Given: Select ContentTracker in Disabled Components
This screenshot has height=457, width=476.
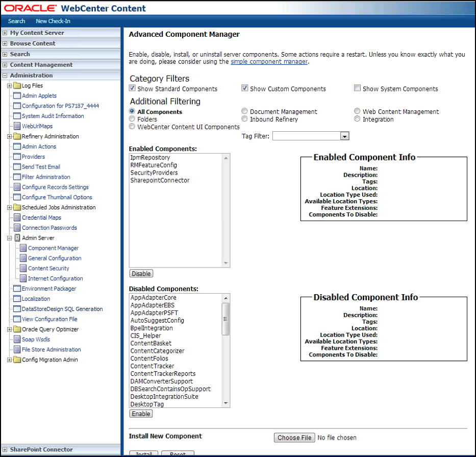Looking at the screenshot, I should [x=152, y=366].
